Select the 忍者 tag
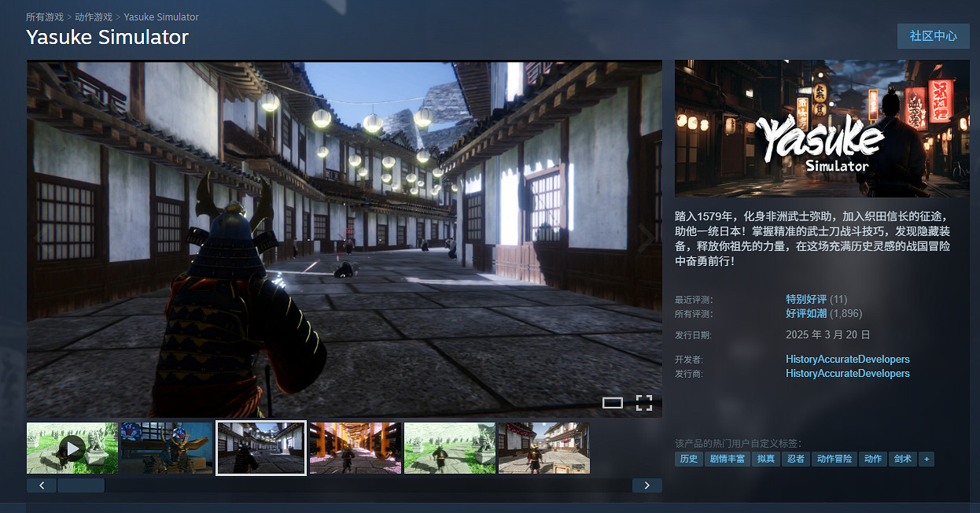The image size is (980, 513). click(795, 459)
